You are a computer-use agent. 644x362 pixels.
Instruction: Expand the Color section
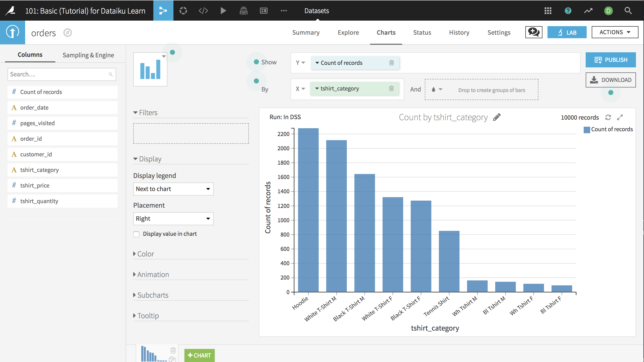(x=145, y=254)
